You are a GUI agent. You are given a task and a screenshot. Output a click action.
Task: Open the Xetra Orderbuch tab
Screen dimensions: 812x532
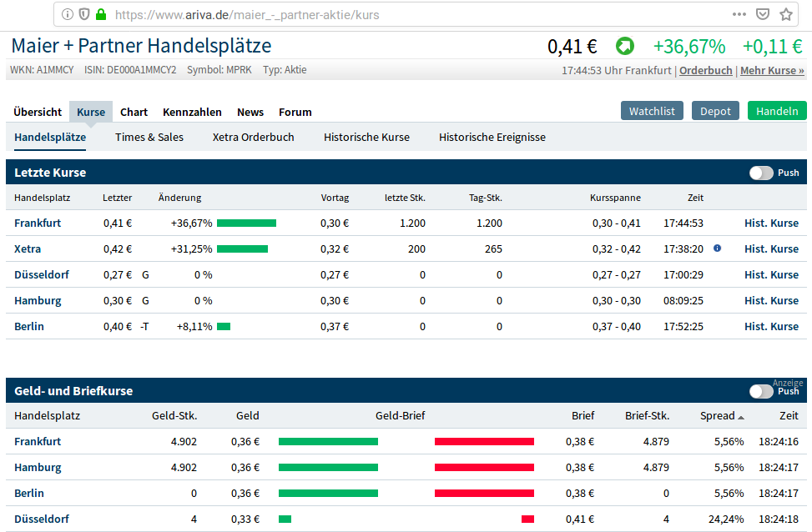(x=253, y=137)
